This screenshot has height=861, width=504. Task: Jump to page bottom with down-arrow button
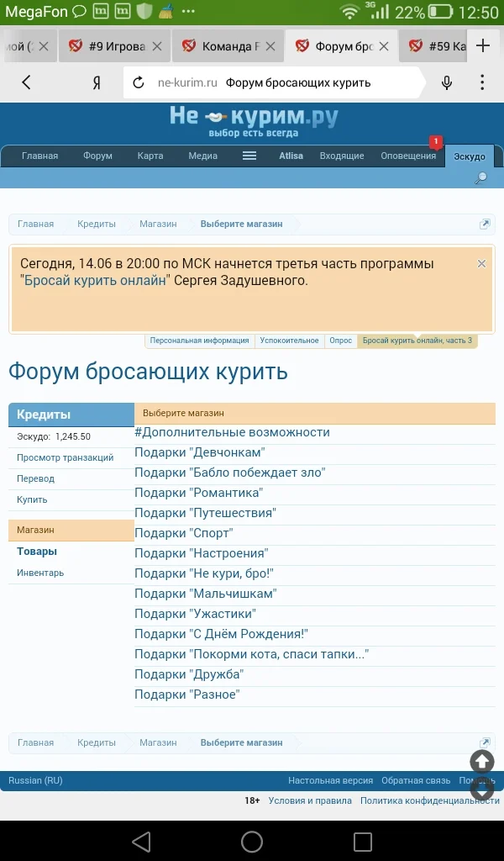(x=482, y=789)
